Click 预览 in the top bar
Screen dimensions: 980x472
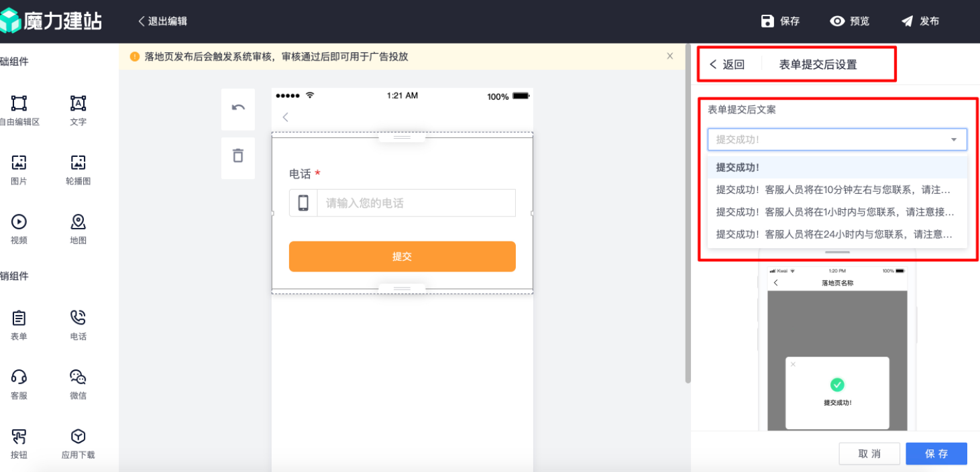tap(850, 21)
